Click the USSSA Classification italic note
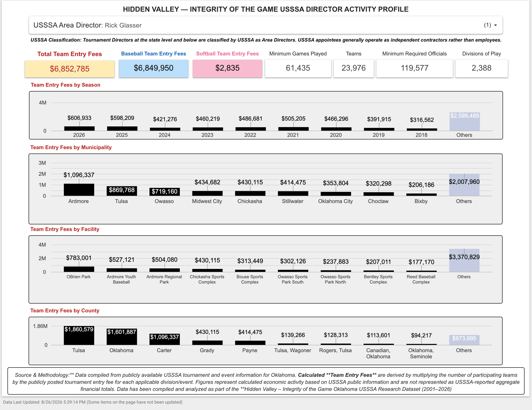The width and height of the screenshot is (532, 410). (x=266, y=40)
